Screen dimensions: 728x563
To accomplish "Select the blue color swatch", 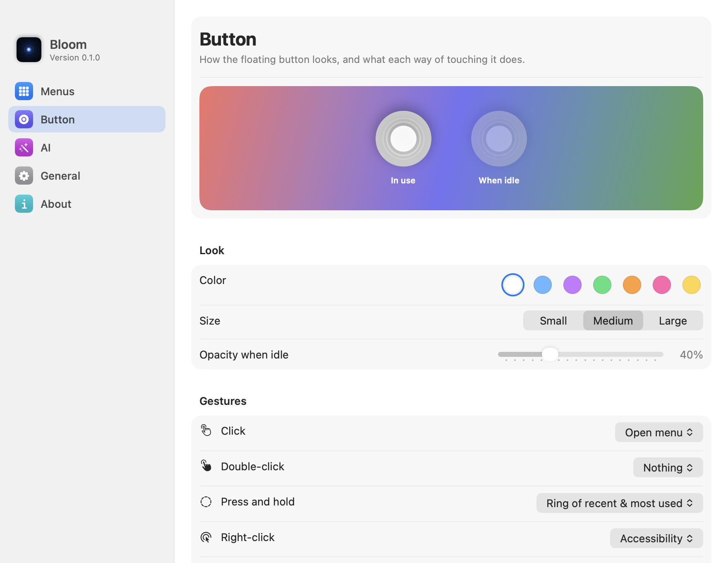I will 543,285.
